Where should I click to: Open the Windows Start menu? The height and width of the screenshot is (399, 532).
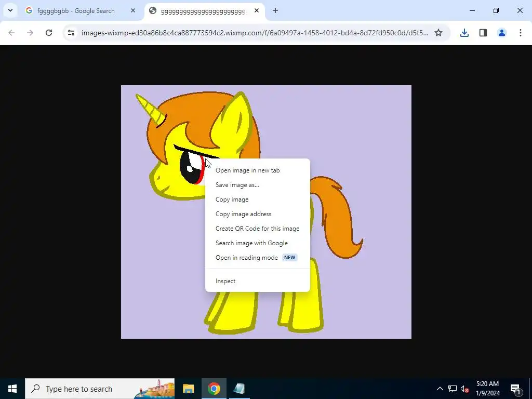pyautogui.click(x=12, y=389)
